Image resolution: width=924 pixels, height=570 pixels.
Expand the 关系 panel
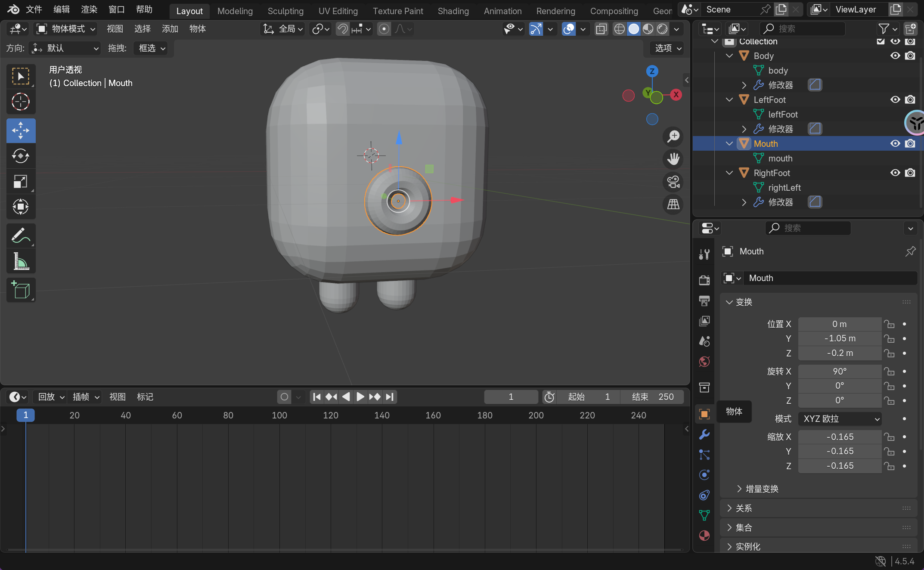[x=744, y=508]
